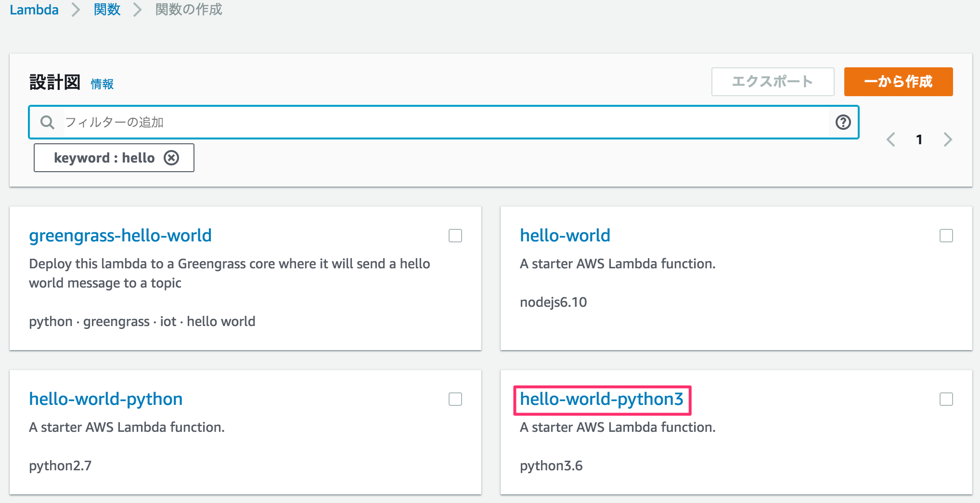Click the 一から作成 button
Viewport: 980px width, 503px height.
click(x=898, y=82)
